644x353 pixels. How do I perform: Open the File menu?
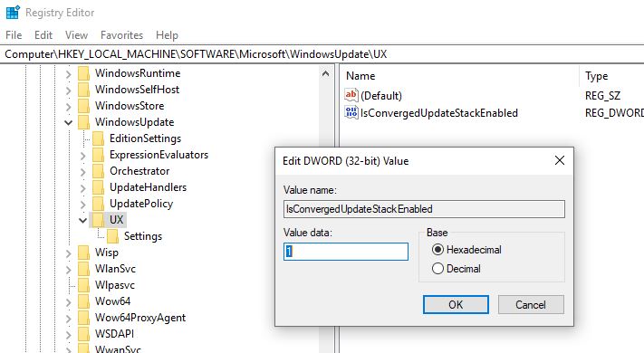click(x=14, y=35)
